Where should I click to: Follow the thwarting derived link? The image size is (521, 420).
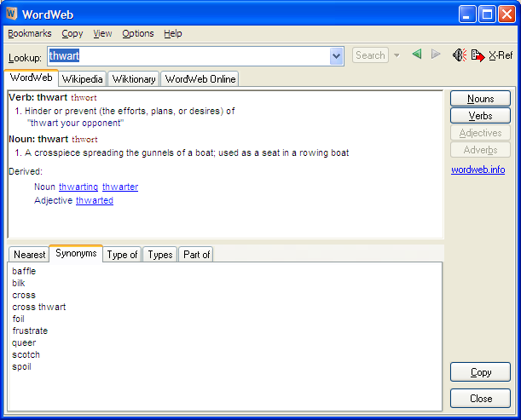coord(78,187)
